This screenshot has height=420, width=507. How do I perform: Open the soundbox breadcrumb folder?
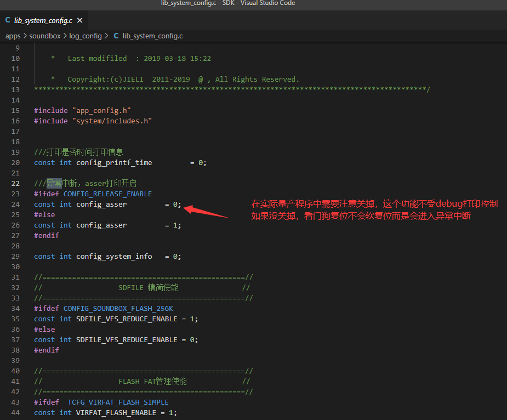click(x=45, y=36)
